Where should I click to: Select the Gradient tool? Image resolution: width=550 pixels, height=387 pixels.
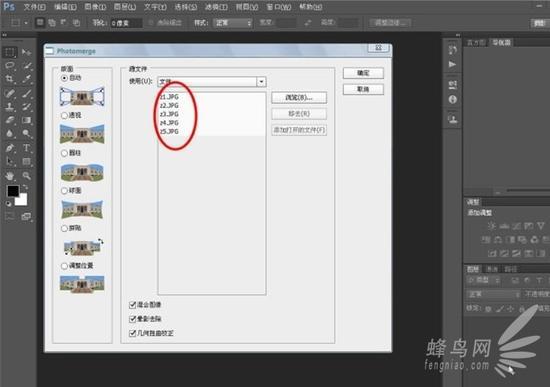click(27, 120)
